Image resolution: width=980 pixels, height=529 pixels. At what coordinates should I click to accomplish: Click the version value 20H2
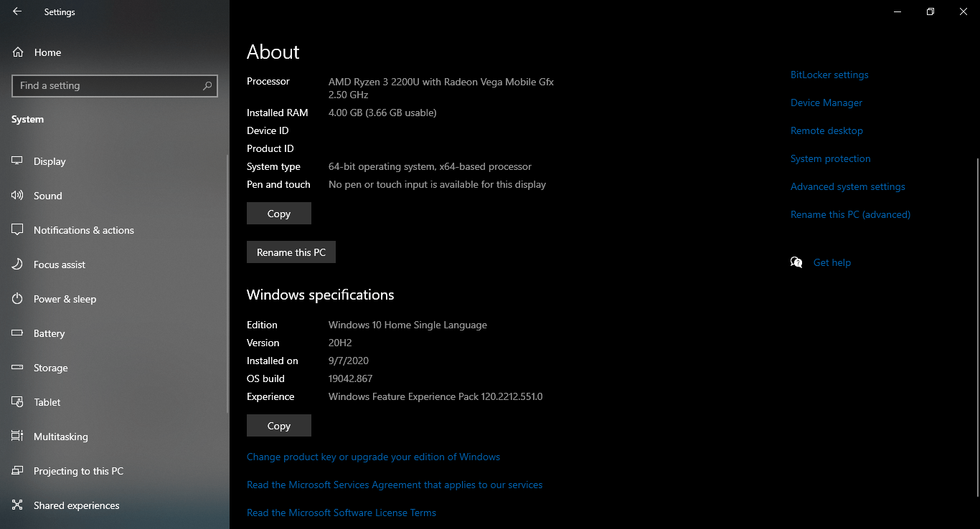point(340,343)
